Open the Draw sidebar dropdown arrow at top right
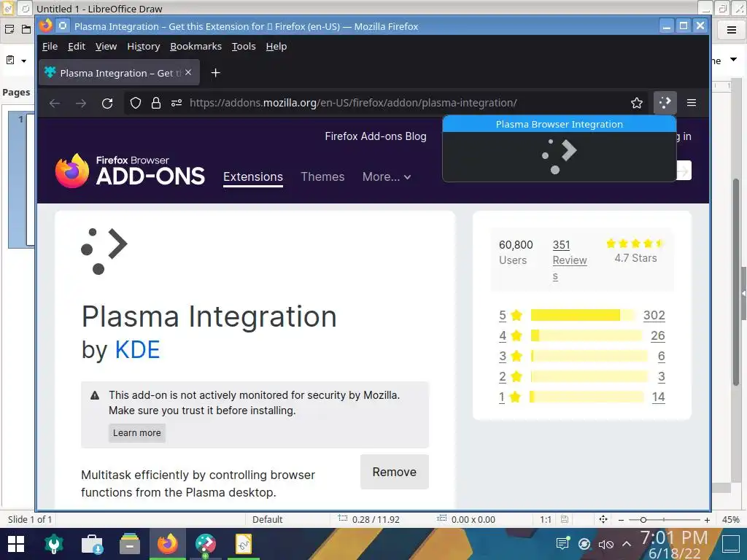The height and width of the screenshot is (560, 747). tap(734, 60)
